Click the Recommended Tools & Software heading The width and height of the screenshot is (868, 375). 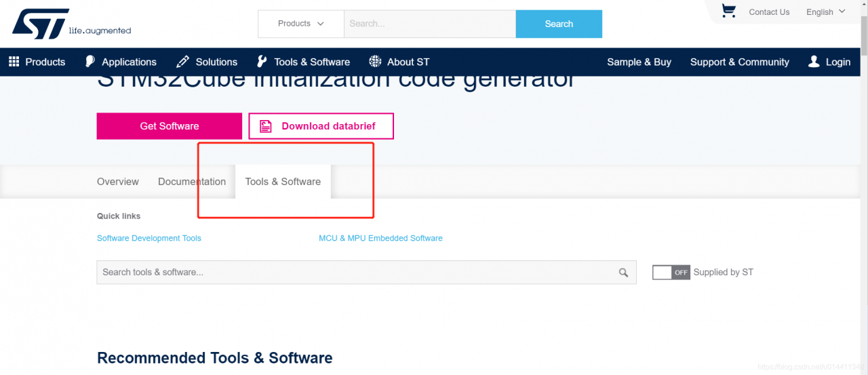point(215,358)
